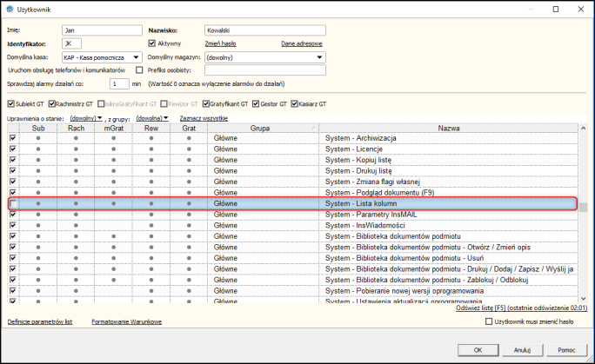Uncheck the System - Archiwizacja row checkbox
This screenshot has width=595, height=364.
point(13,138)
